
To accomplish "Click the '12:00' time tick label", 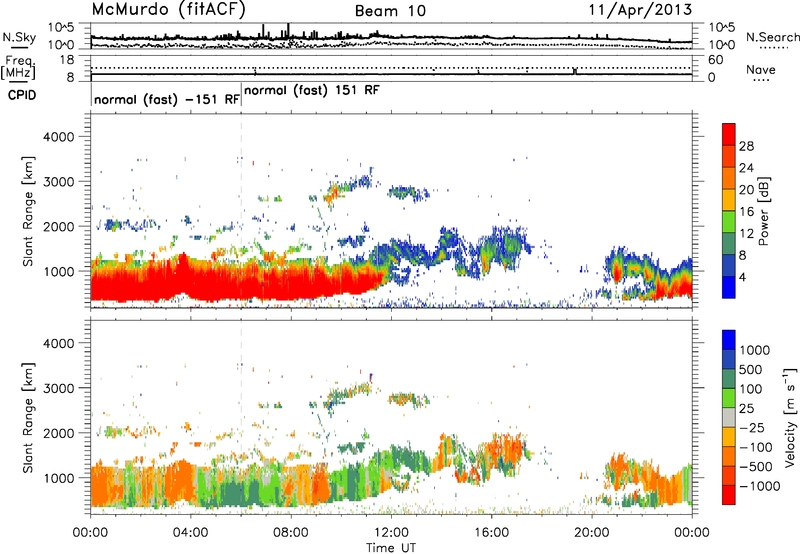I will (391, 533).
